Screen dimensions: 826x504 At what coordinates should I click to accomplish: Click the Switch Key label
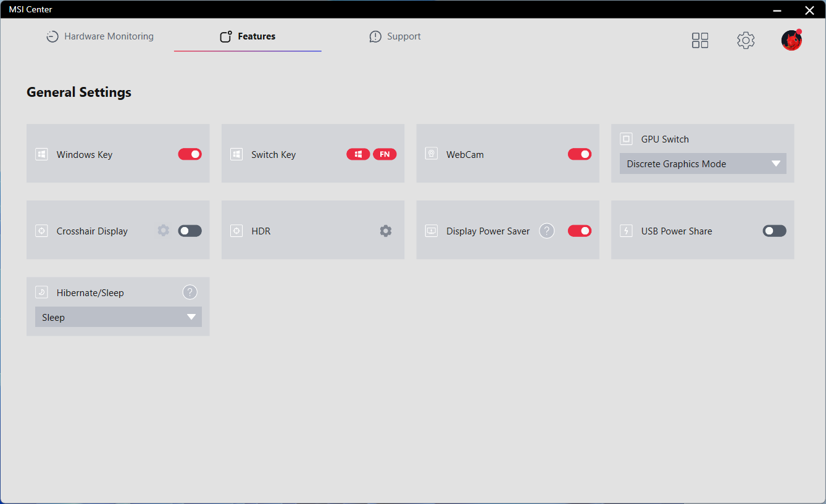pos(273,155)
